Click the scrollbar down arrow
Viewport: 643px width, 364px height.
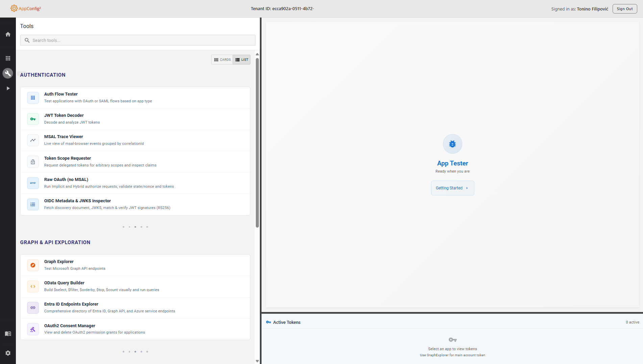[257, 361]
